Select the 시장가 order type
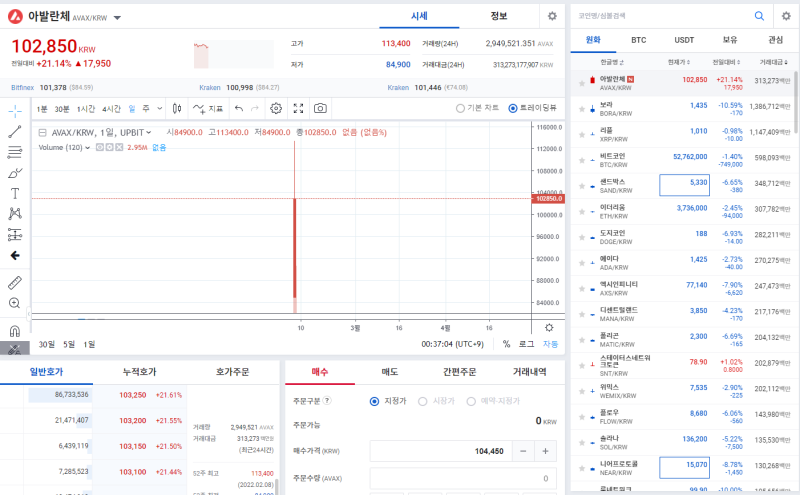The image size is (800, 495). (422, 401)
